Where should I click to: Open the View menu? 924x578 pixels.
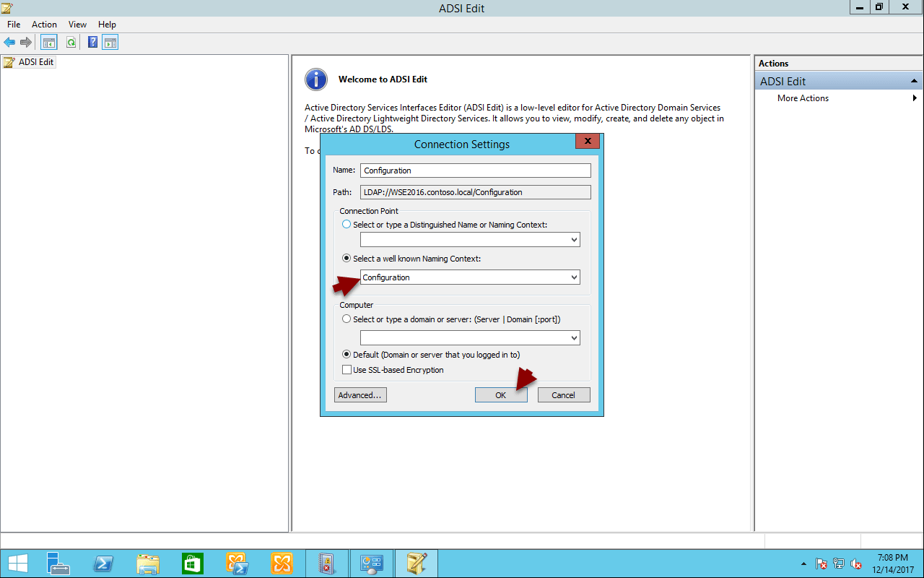click(x=77, y=25)
